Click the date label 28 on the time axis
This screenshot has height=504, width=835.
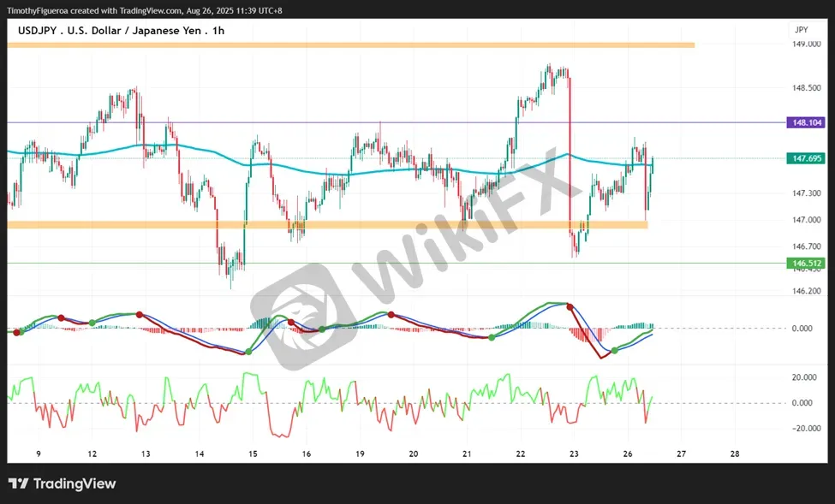735,454
